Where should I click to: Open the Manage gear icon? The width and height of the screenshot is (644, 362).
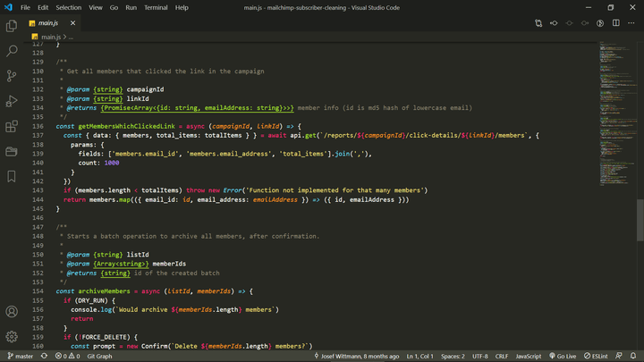pyautogui.click(x=12, y=337)
